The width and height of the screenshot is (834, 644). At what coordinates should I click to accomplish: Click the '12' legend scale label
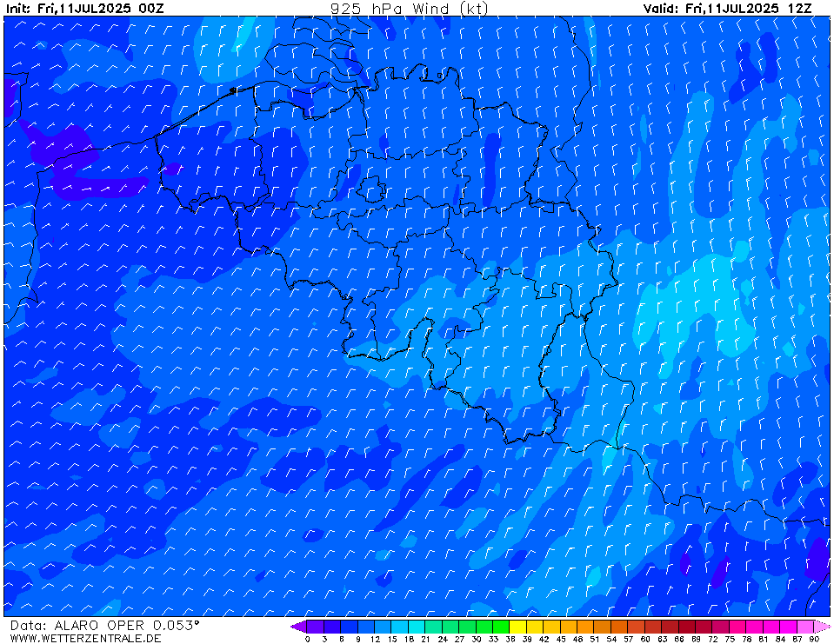point(375,639)
